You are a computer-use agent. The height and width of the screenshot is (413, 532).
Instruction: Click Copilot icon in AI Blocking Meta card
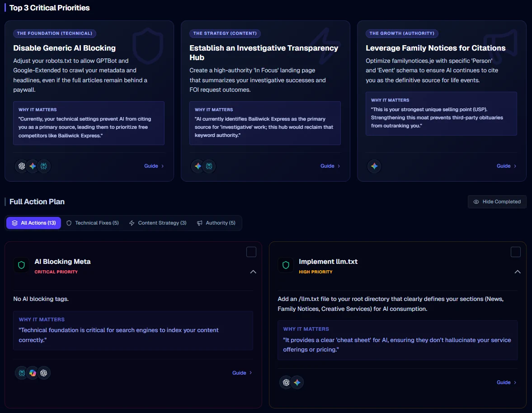(x=33, y=373)
